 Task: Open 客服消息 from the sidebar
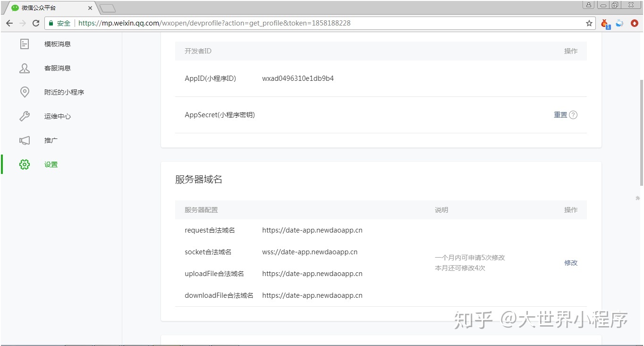coord(57,68)
